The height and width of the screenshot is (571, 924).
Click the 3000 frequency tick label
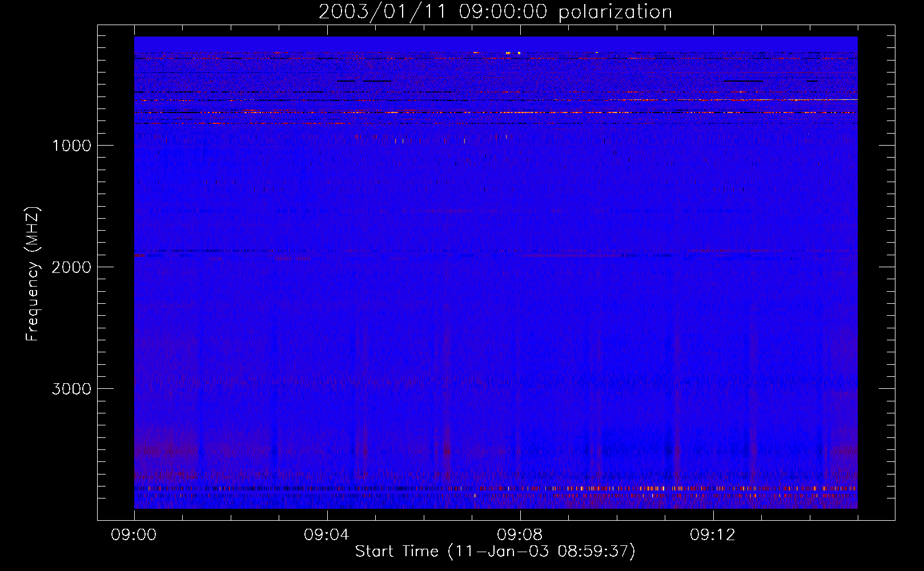(71, 389)
